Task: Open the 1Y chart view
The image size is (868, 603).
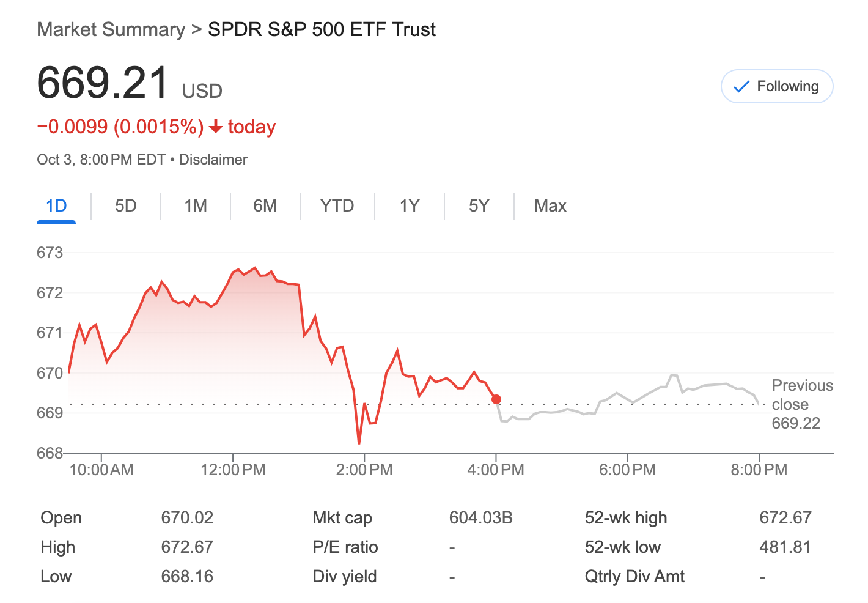Action: pos(410,206)
